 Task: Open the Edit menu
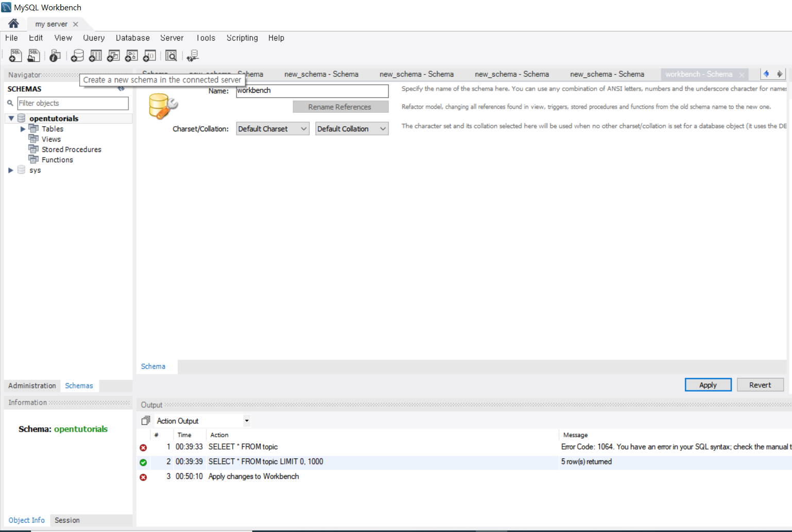point(36,38)
